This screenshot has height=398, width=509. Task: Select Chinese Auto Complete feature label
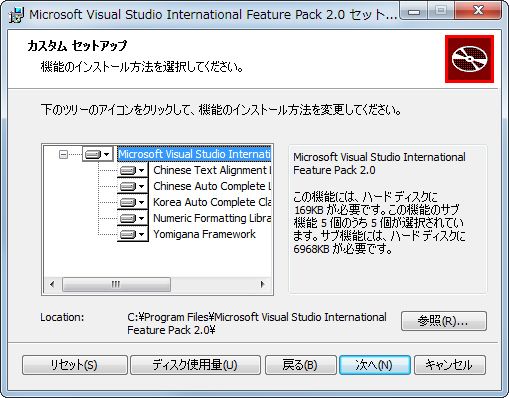point(212,186)
